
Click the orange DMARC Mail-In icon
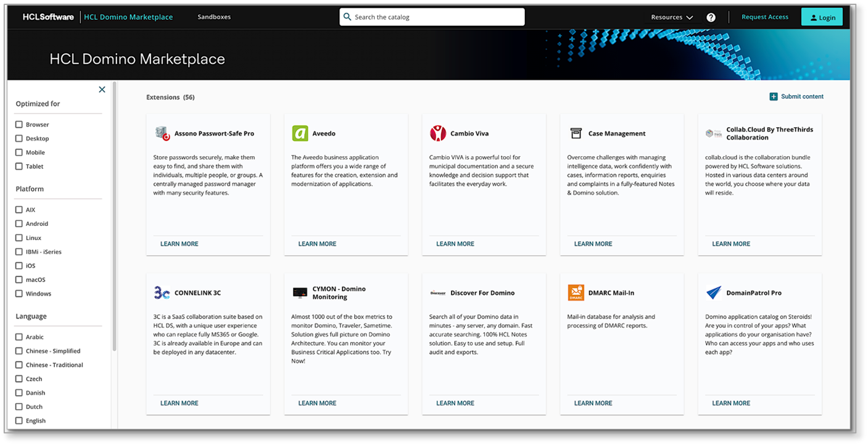click(x=576, y=293)
